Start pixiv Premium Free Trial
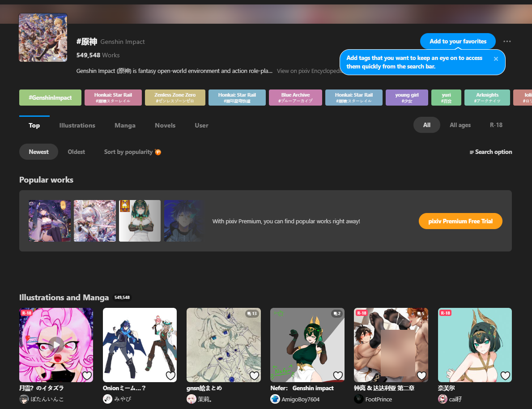Image resolution: width=532 pixels, height=409 pixels. tap(460, 221)
